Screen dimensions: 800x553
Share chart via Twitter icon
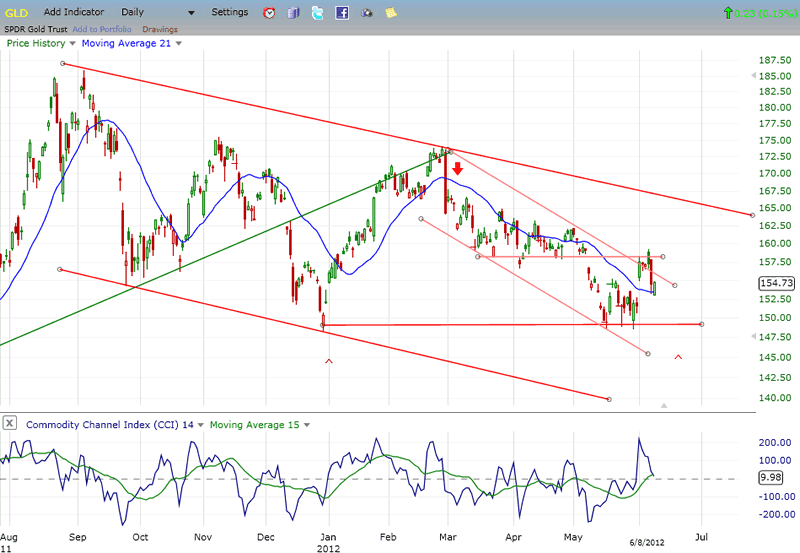[317, 13]
